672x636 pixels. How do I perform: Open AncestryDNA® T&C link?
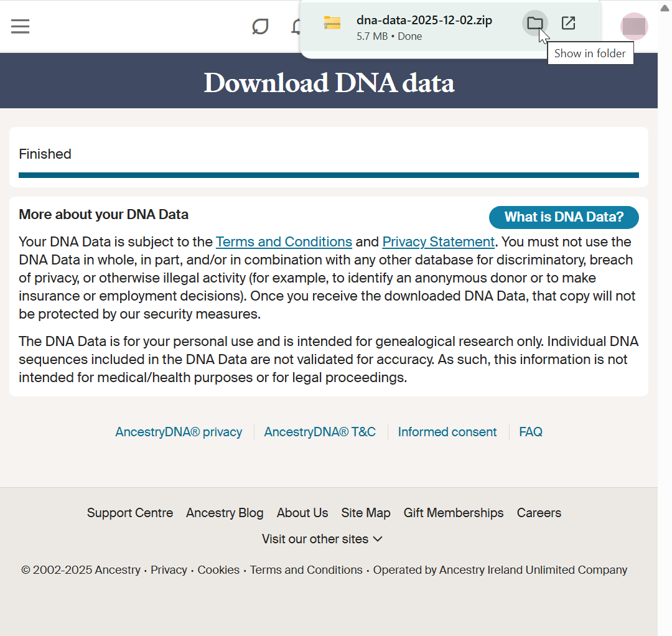click(x=320, y=432)
